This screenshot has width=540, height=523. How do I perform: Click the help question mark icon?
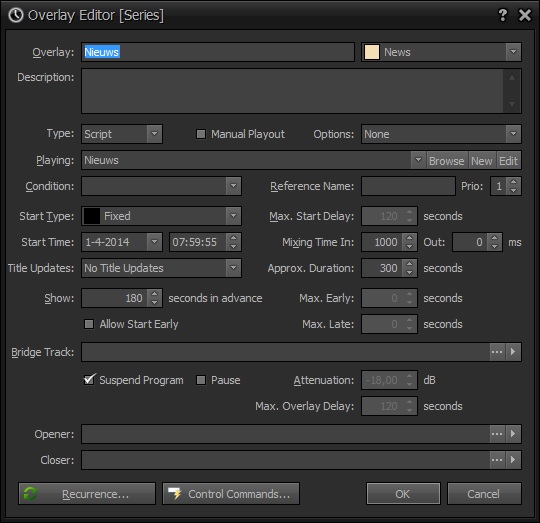click(x=503, y=15)
